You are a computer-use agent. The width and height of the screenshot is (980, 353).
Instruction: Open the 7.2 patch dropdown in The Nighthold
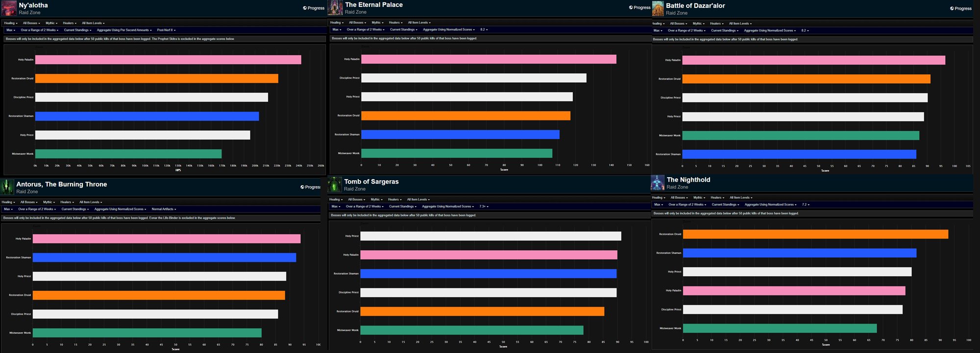click(x=806, y=205)
